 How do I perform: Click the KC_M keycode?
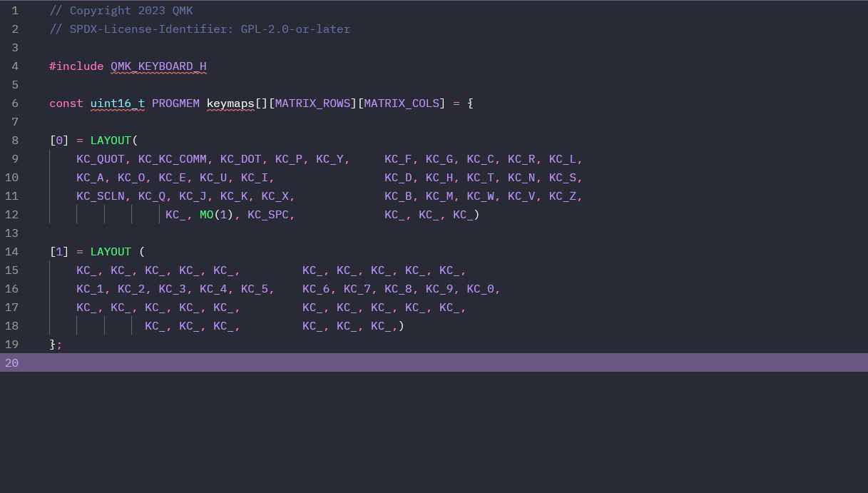click(439, 196)
